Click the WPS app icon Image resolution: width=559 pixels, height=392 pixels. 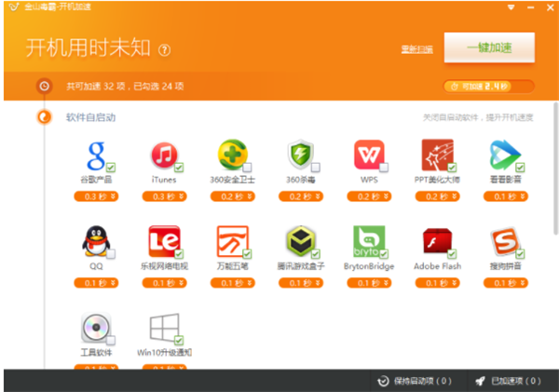pos(369,155)
